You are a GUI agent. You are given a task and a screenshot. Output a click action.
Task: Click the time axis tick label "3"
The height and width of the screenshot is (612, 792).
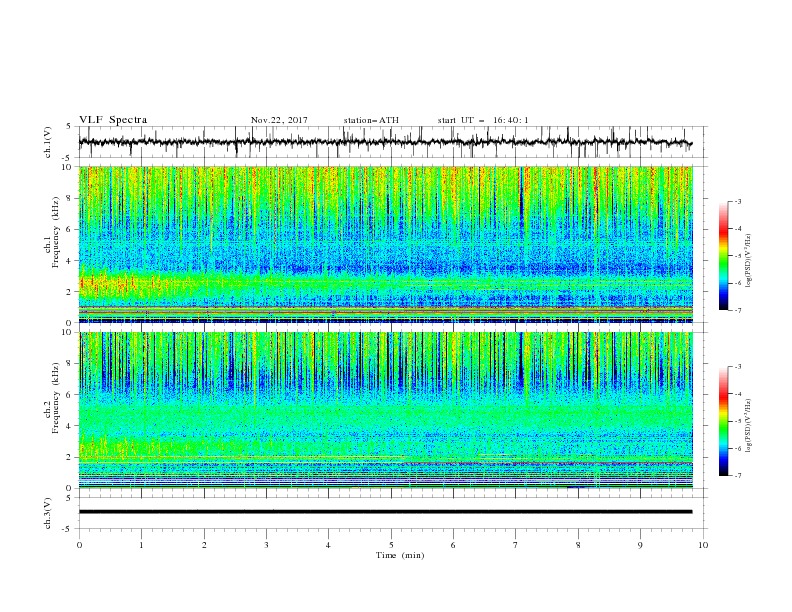(266, 545)
